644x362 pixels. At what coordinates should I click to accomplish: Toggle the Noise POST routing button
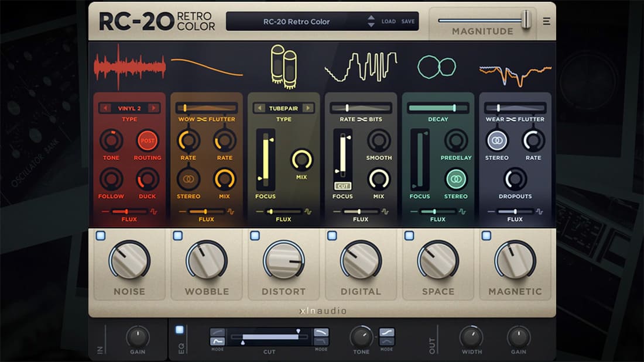[148, 140]
